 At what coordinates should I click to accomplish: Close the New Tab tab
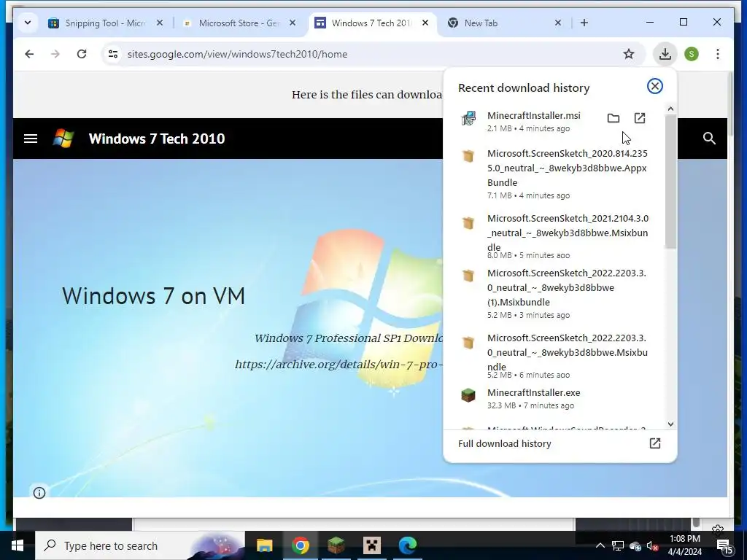[558, 23]
